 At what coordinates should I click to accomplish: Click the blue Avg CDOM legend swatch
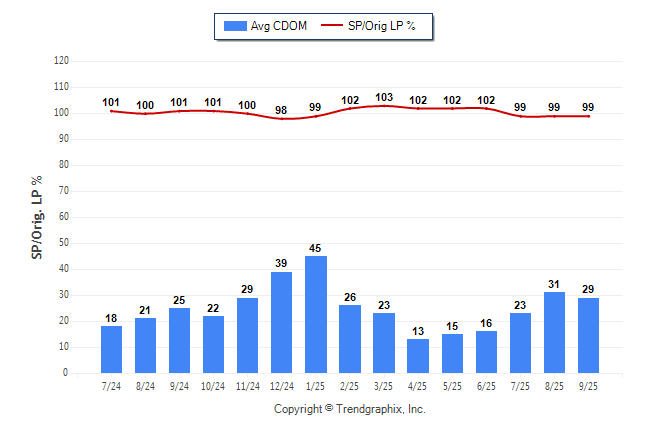tap(236, 26)
